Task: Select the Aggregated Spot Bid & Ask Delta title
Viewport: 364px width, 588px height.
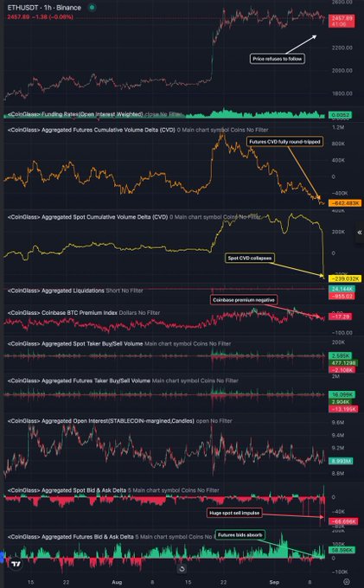Action: click(67, 490)
